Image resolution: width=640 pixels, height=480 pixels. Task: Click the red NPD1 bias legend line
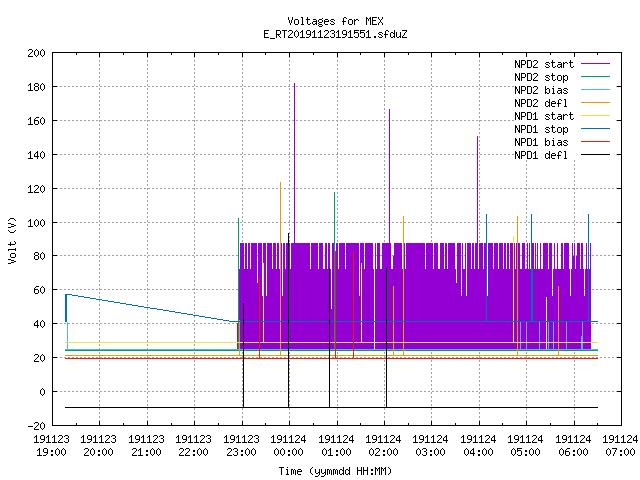[x=596, y=142]
